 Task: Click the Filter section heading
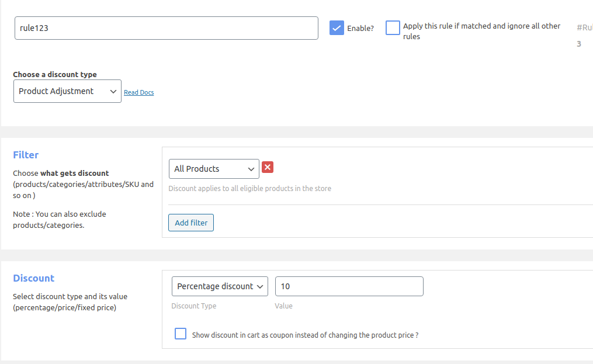(x=26, y=155)
